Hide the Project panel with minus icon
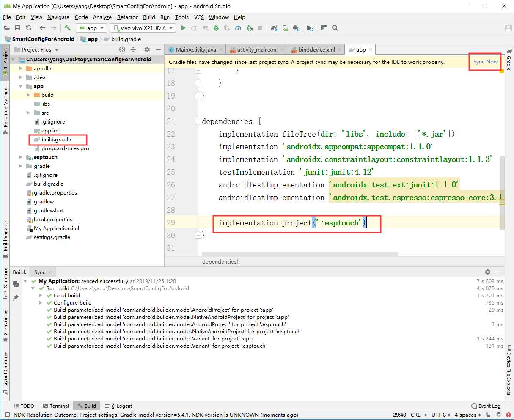This screenshot has width=514, height=420. [158, 49]
